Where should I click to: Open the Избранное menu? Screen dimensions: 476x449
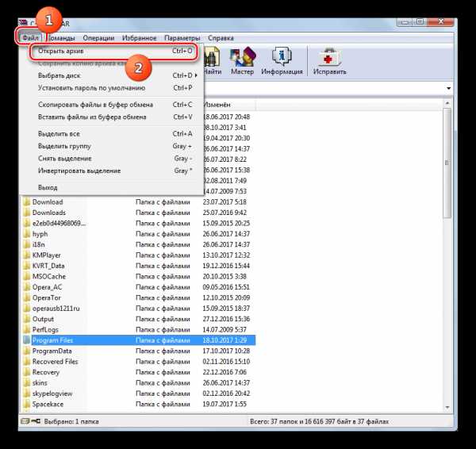[x=140, y=38]
